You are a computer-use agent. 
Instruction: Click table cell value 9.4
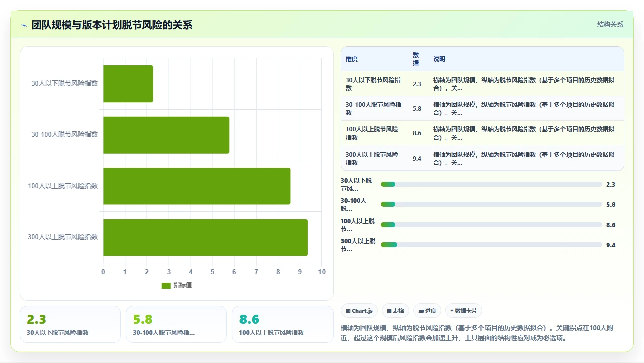click(417, 159)
